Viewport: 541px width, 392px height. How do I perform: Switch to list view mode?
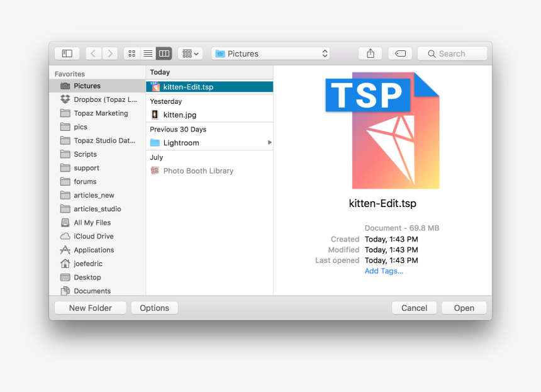pyautogui.click(x=148, y=53)
